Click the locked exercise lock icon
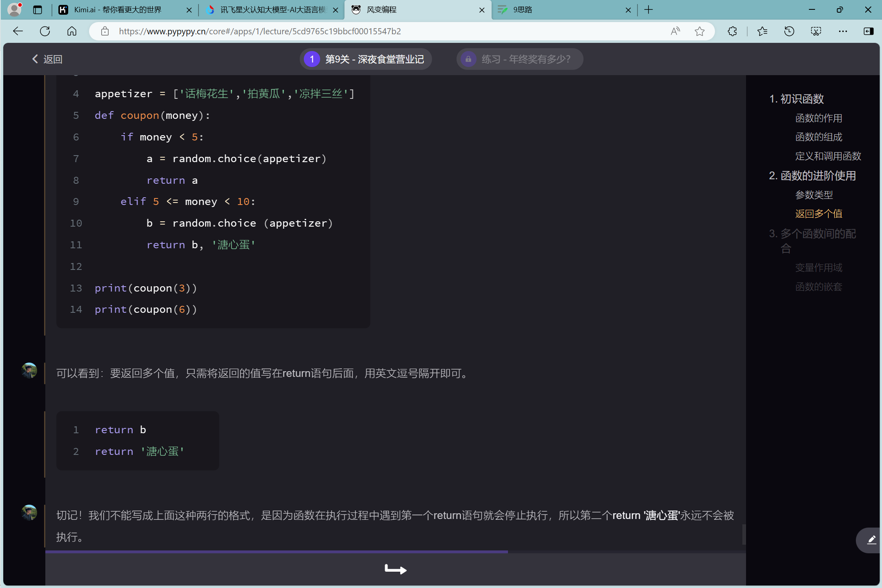882x588 pixels. pos(468,59)
